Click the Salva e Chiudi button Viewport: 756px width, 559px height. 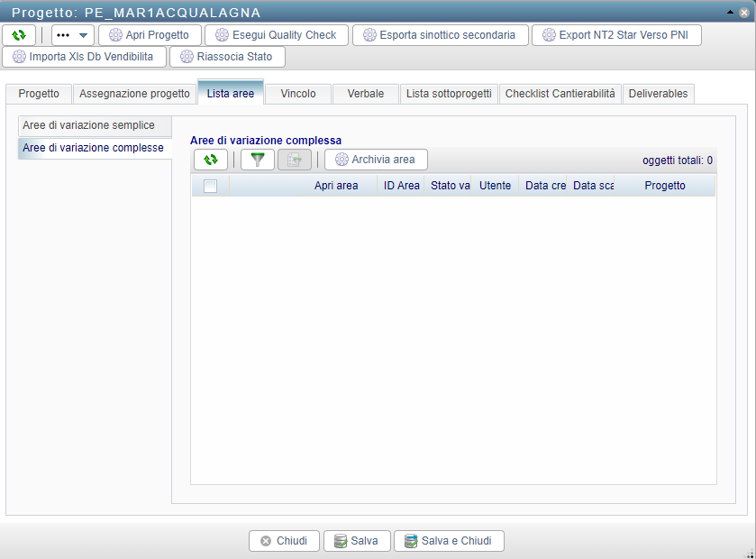point(448,541)
